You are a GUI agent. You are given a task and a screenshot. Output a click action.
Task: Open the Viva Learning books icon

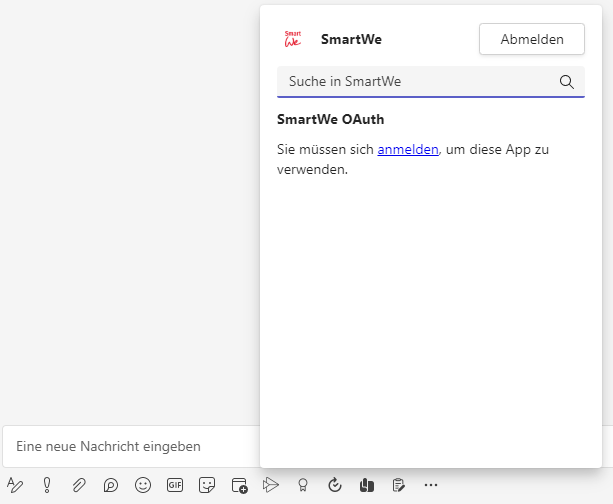pyautogui.click(x=367, y=485)
